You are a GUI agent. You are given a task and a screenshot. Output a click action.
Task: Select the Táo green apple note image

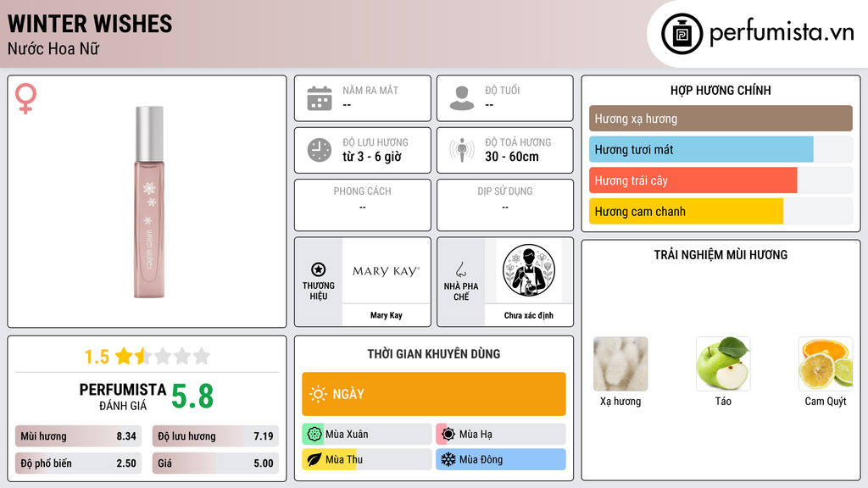(723, 364)
